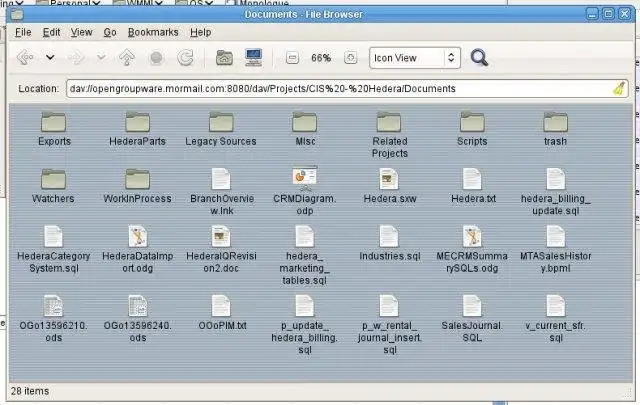Select the v_current_sfr.sql file

(556, 319)
